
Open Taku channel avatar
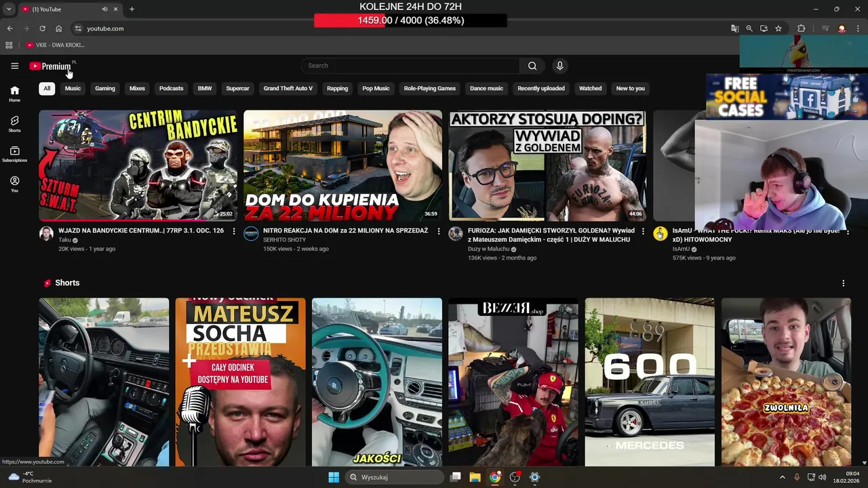click(46, 234)
